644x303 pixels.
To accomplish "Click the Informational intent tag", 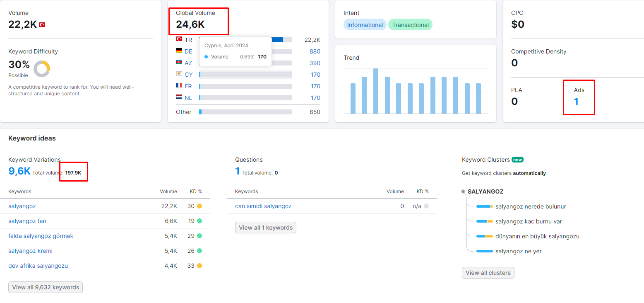I will (365, 25).
